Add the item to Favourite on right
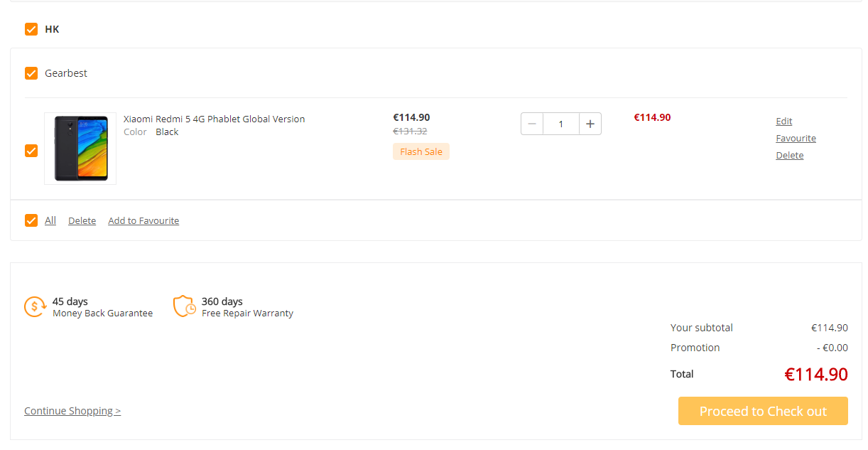868x450 pixels. coord(796,139)
